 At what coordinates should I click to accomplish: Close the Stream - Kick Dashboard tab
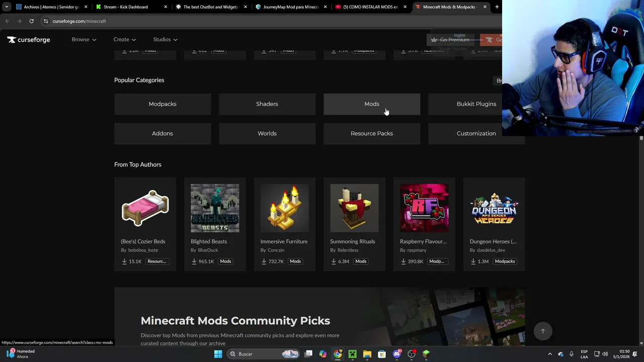[166, 7]
